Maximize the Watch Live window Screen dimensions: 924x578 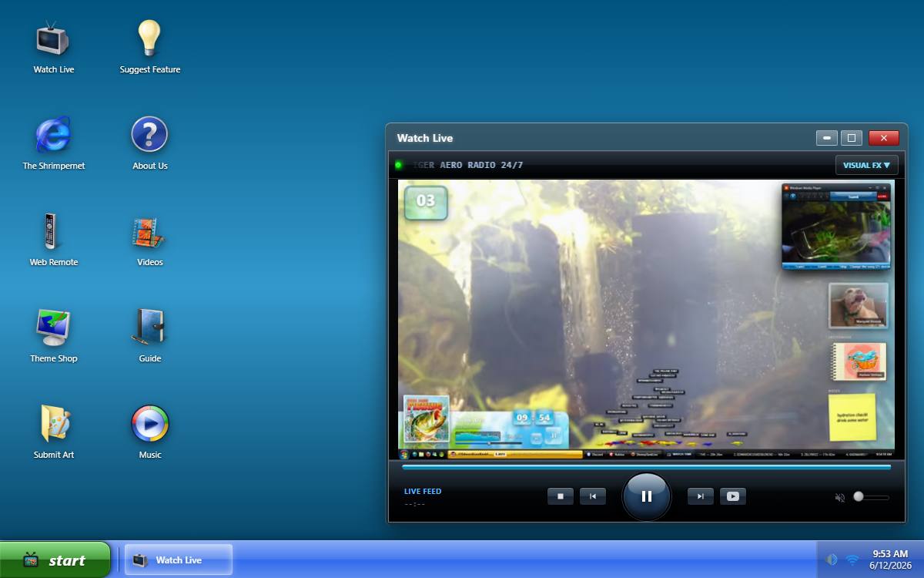point(851,138)
